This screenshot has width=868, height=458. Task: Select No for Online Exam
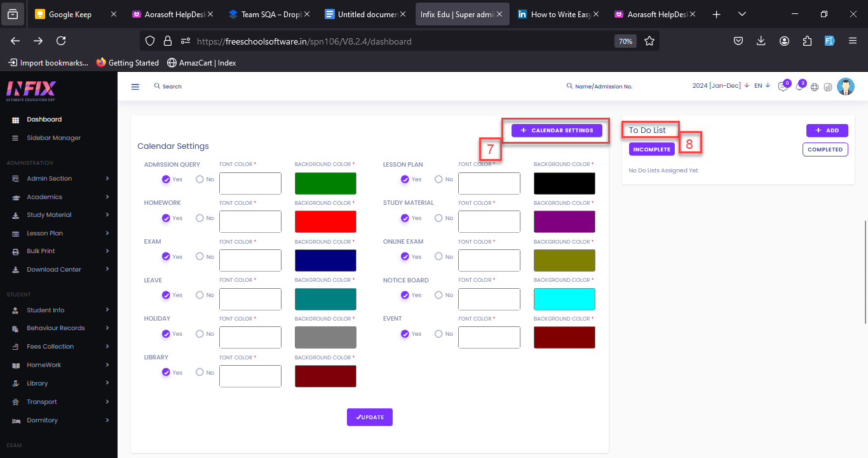click(x=438, y=257)
